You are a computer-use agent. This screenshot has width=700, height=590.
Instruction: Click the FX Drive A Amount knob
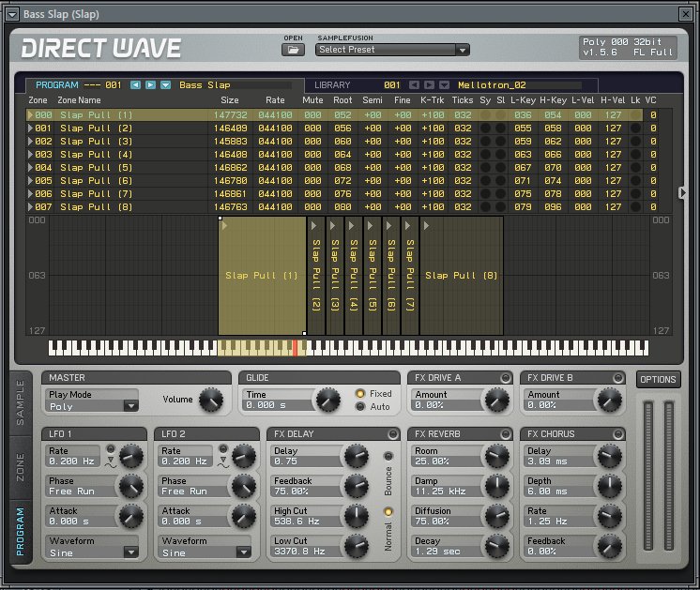497,400
